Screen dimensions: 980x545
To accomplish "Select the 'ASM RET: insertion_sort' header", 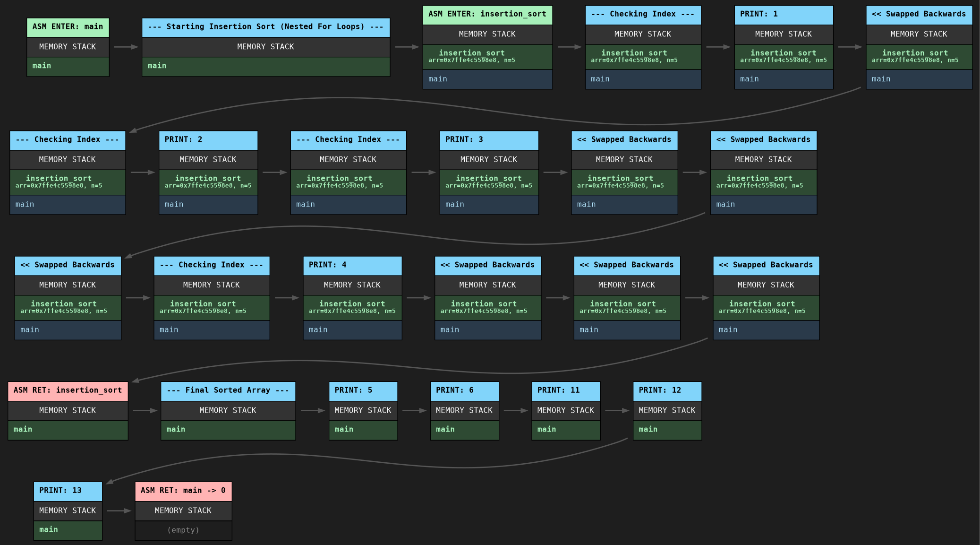I will click(x=68, y=390).
